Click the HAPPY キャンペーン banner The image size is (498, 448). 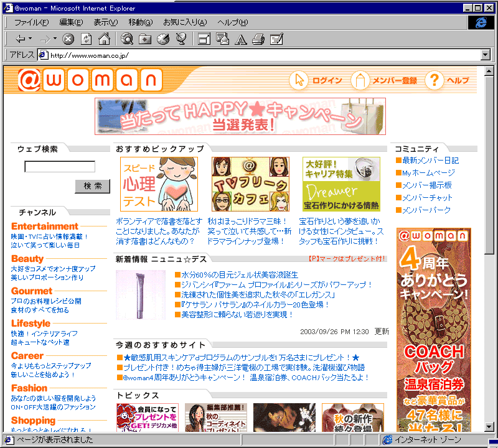point(240,116)
